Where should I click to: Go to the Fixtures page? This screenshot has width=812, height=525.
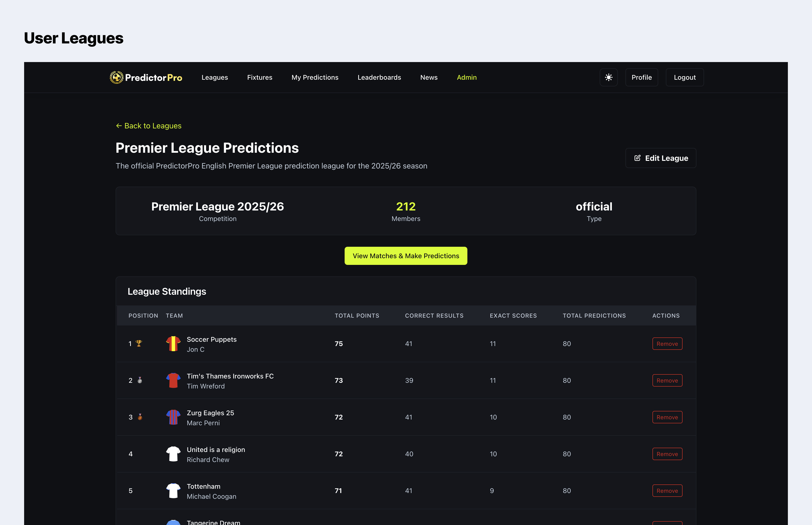[x=259, y=77]
